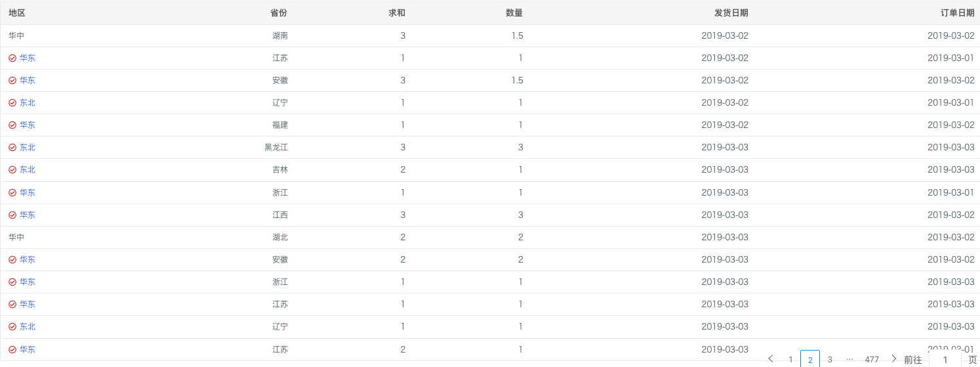Click the 省份 column header
The width and height of the screenshot is (980, 367).
pos(279,13)
